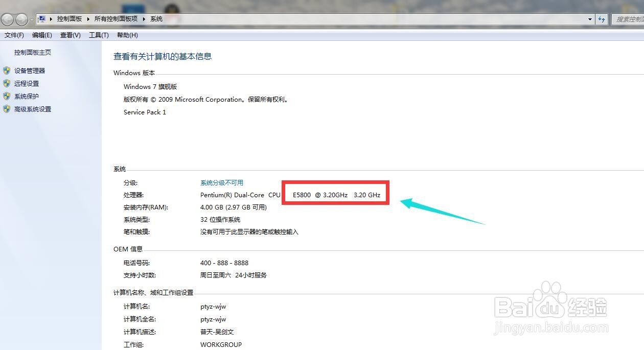Go to 控制面板主页
The height and width of the screenshot is (350, 644).
click(x=32, y=52)
